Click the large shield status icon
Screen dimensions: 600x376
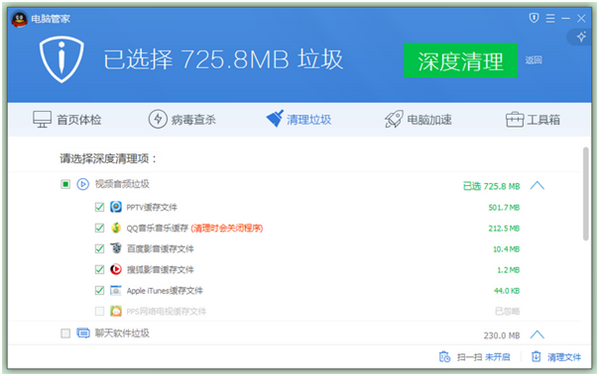pyautogui.click(x=62, y=59)
